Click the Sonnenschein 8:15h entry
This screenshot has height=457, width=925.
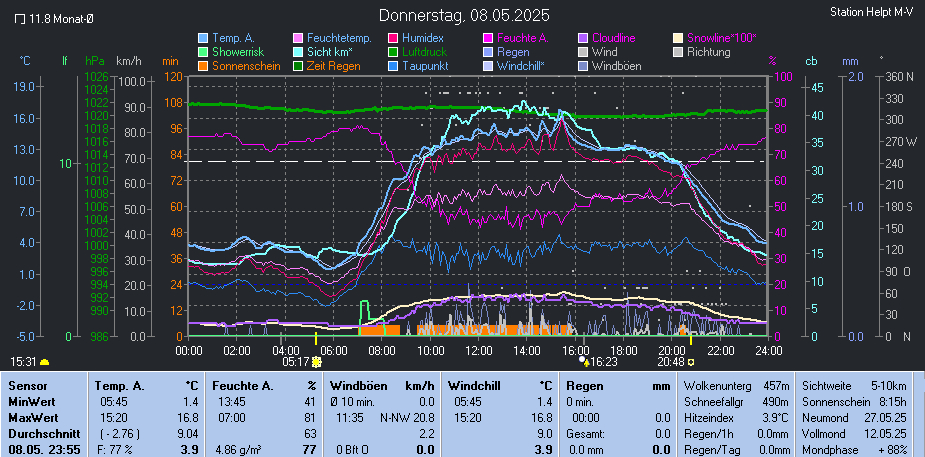(x=854, y=402)
